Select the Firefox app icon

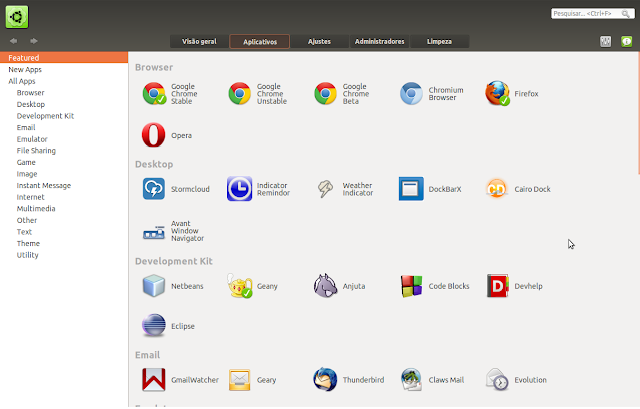coord(497,93)
